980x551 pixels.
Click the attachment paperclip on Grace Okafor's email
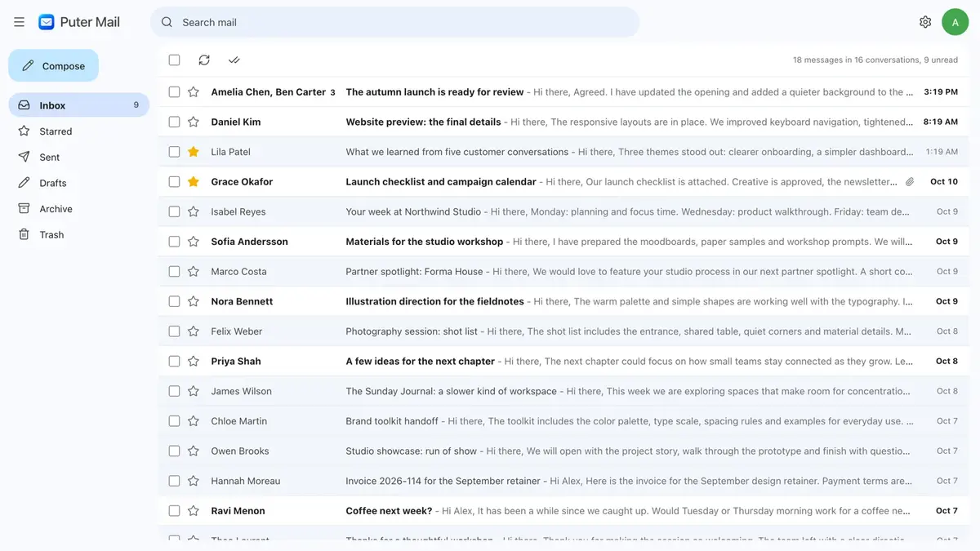point(910,182)
